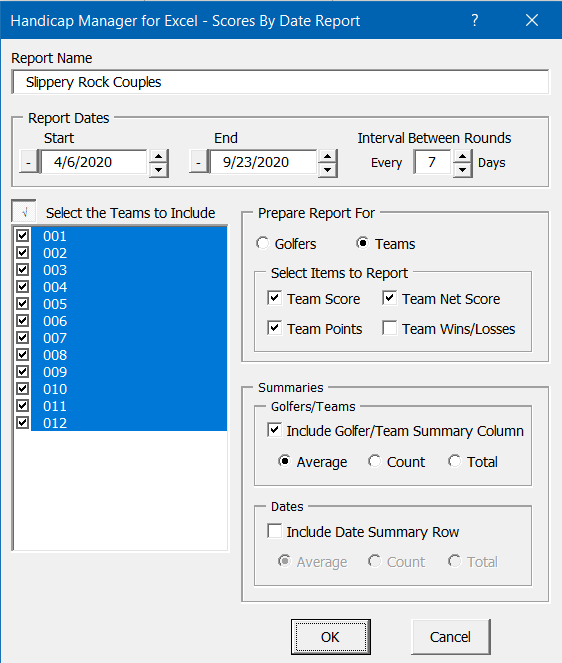Screen dimensions: 562x663
Task: Click the OK button
Action: (331, 637)
